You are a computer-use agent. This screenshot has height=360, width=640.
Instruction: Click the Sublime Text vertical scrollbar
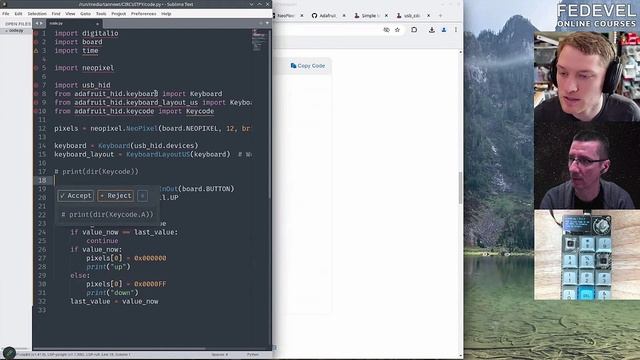tap(270, 114)
